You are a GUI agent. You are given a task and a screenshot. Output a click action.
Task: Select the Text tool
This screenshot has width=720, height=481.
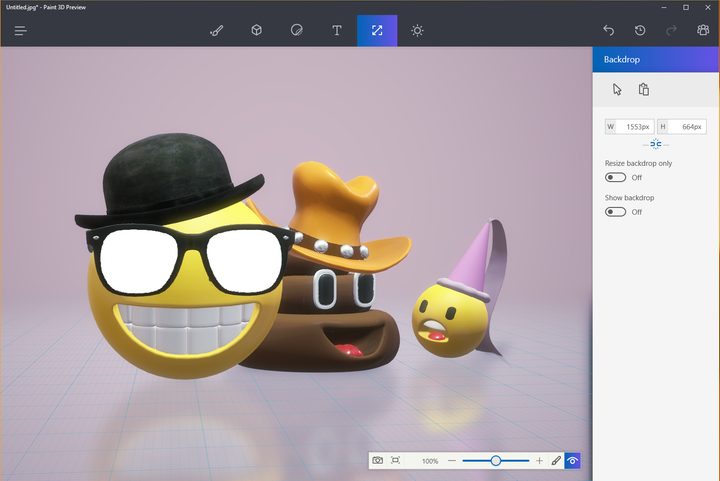point(337,30)
